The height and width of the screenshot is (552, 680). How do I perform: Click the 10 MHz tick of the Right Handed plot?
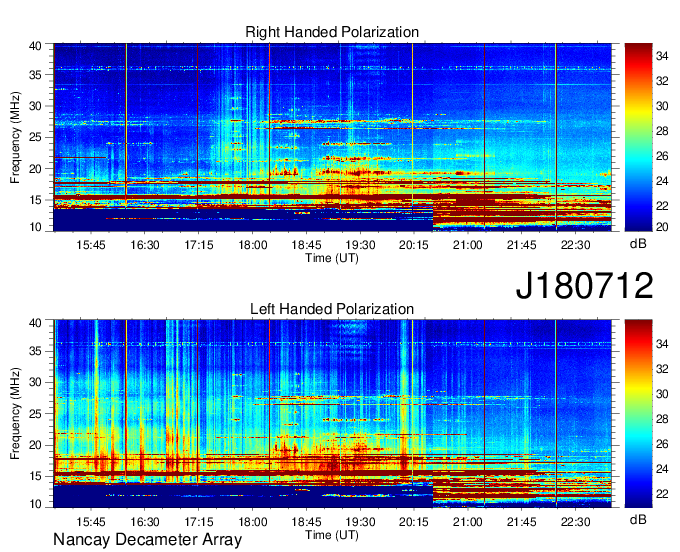(35, 227)
